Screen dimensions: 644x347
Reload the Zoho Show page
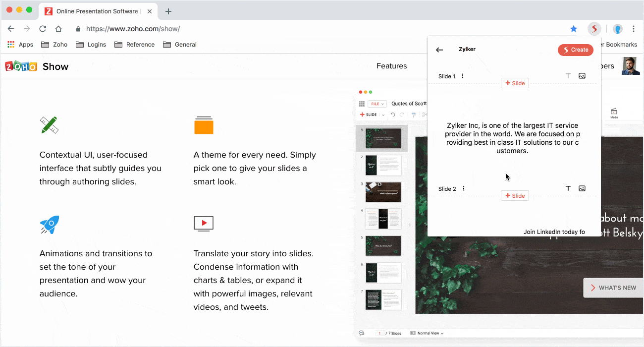(x=43, y=29)
